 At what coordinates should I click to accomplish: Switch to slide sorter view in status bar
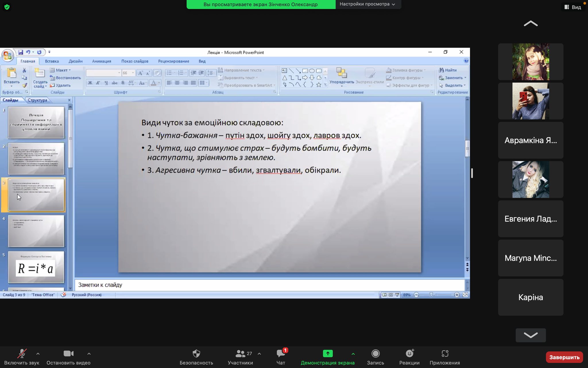[391, 295]
